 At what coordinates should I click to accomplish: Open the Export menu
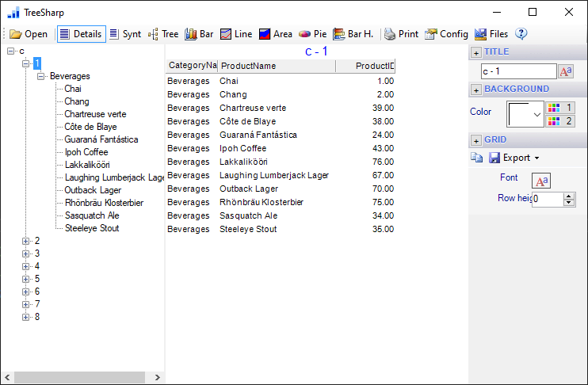(x=514, y=158)
